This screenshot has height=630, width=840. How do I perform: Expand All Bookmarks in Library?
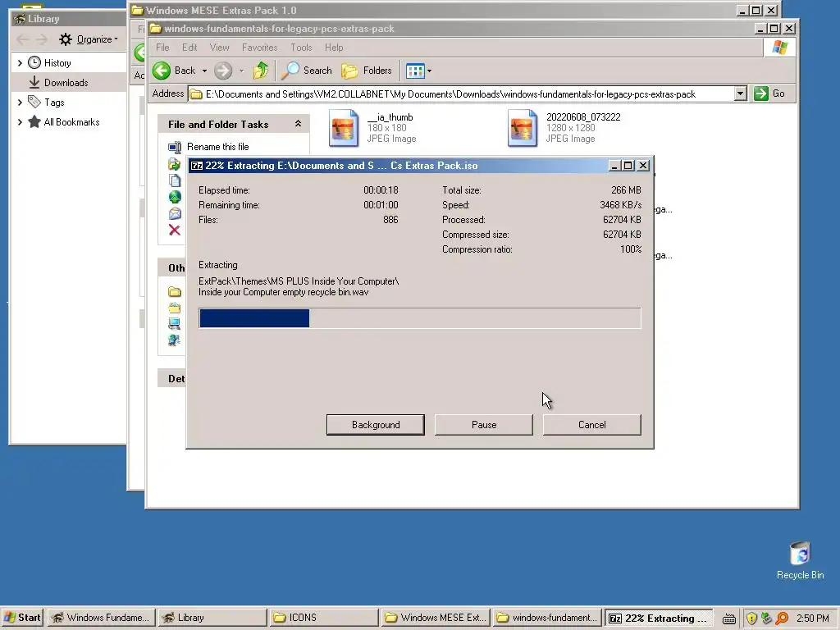[x=20, y=121]
